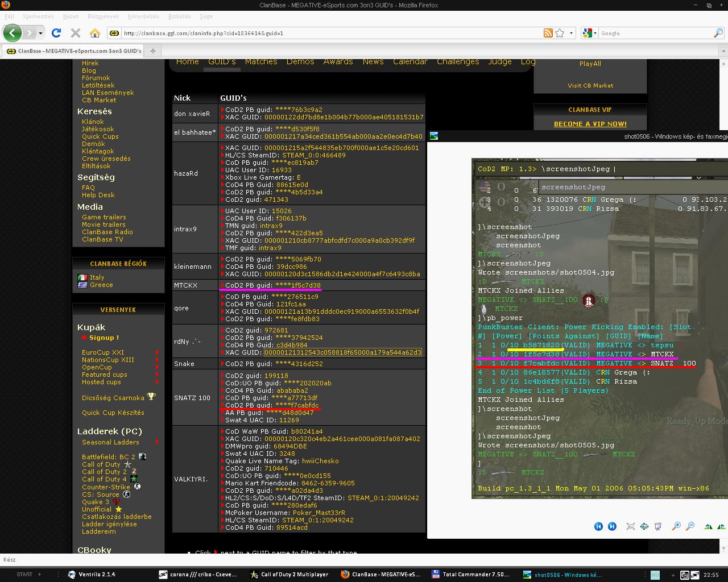
Task: Rotate the image clockwise in viewer
Action: pyautogui.click(x=708, y=526)
